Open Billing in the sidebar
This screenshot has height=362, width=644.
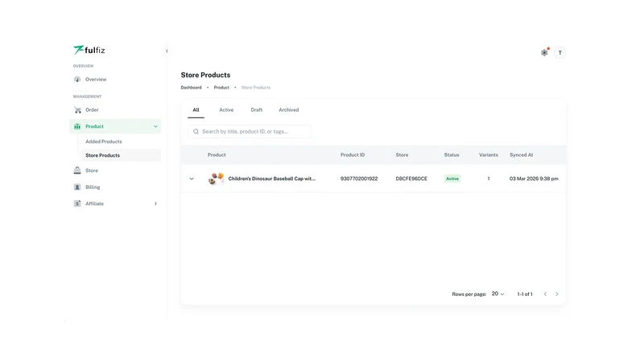[115, 187]
